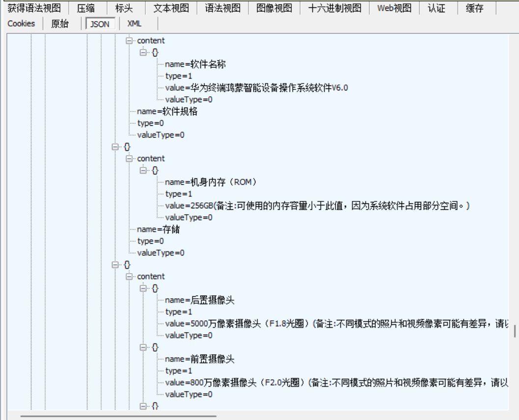Select row name=后置摄像头
The height and width of the screenshot is (420, 519).
coord(199,300)
